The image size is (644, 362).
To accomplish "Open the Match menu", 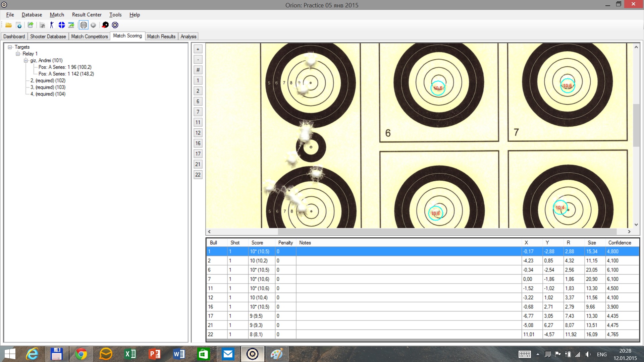I will [x=57, y=15].
